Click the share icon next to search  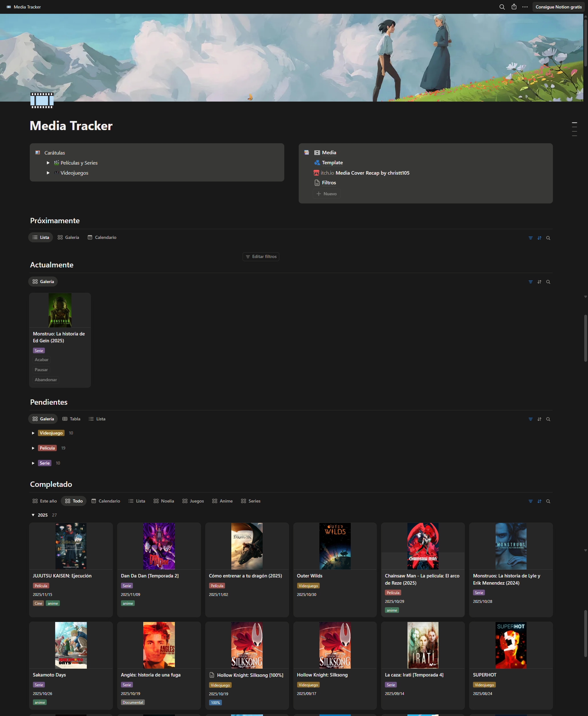coord(513,7)
